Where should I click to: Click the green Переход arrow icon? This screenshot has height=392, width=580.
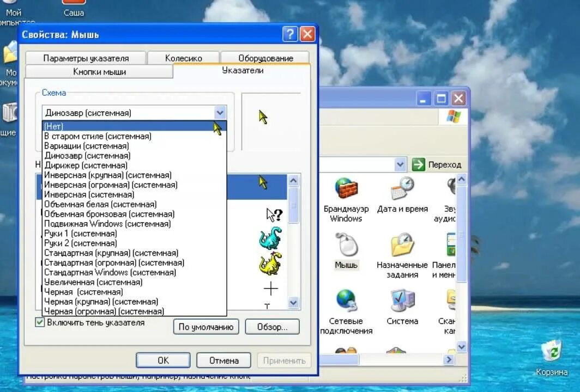418,164
